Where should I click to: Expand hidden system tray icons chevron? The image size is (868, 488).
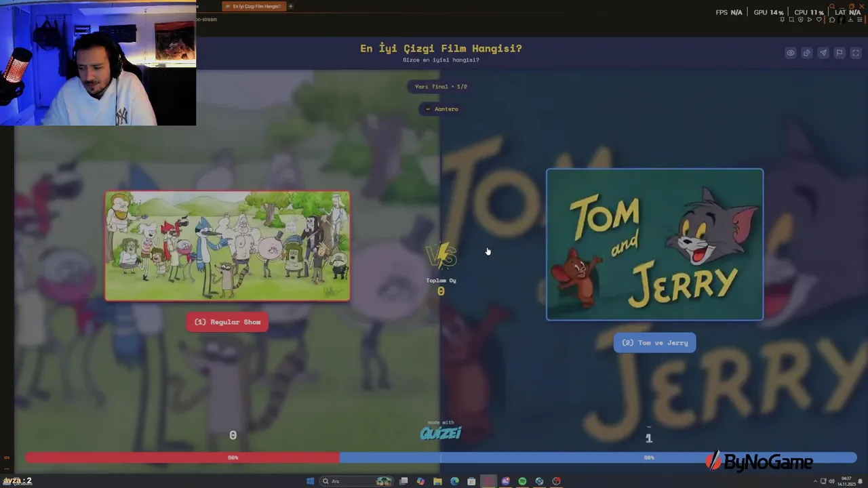click(815, 481)
